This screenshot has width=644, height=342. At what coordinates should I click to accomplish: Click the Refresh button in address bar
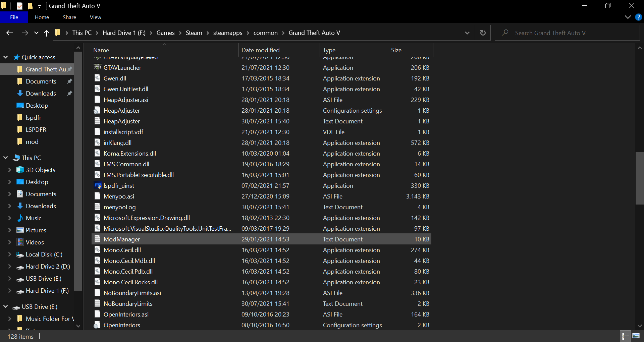pos(483,33)
